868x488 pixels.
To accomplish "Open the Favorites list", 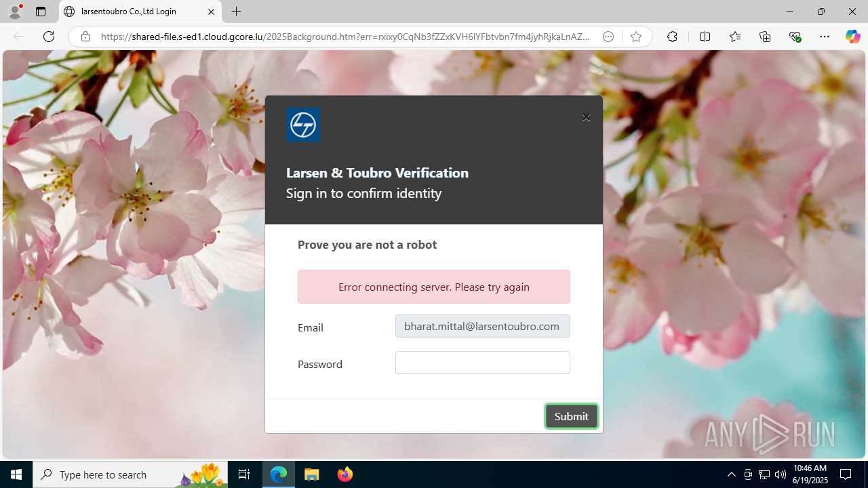I will tap(735, 37).
